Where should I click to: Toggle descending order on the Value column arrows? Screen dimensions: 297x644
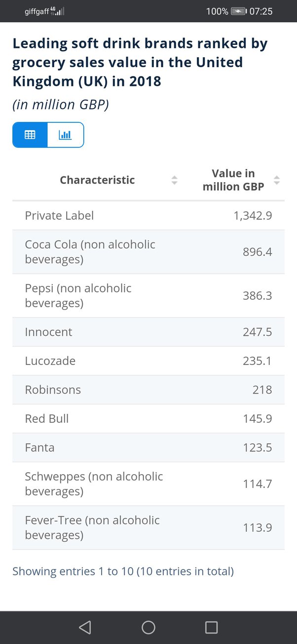point(277,180)
